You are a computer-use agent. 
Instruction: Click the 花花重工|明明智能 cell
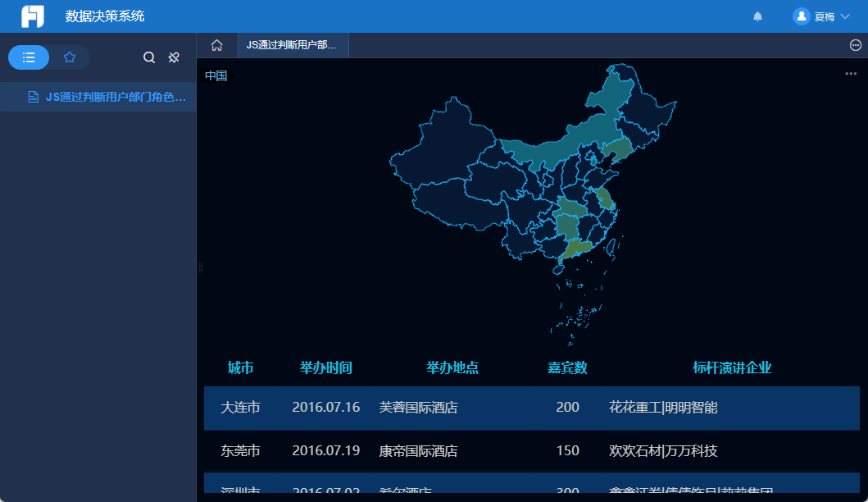(663, 407)
